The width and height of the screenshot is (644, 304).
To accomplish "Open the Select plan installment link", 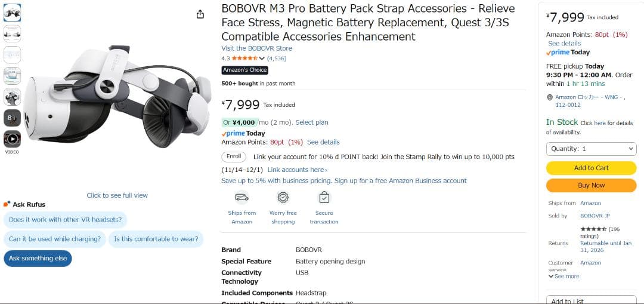I will (312, 122).
